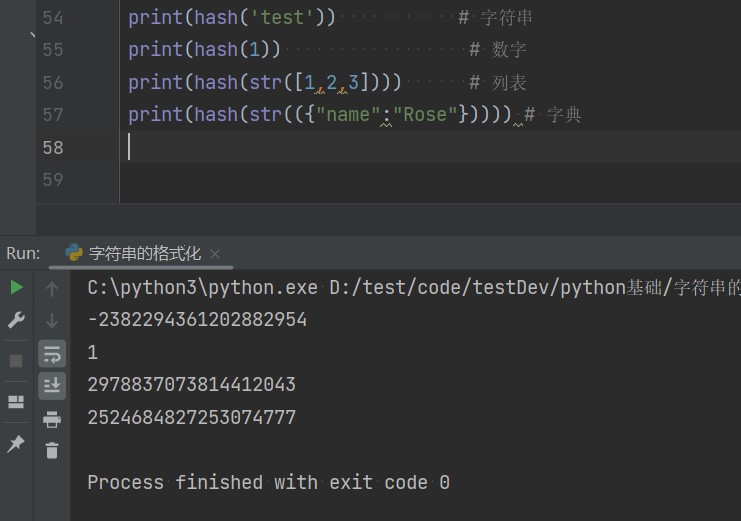Close the 字符串的格式化 run tab

coord(215,254)
